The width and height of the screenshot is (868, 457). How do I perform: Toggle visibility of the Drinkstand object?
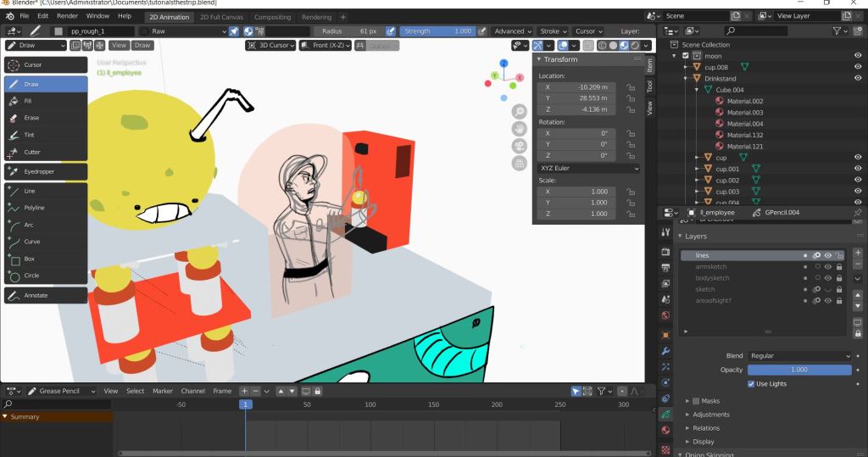pos(858,78)
